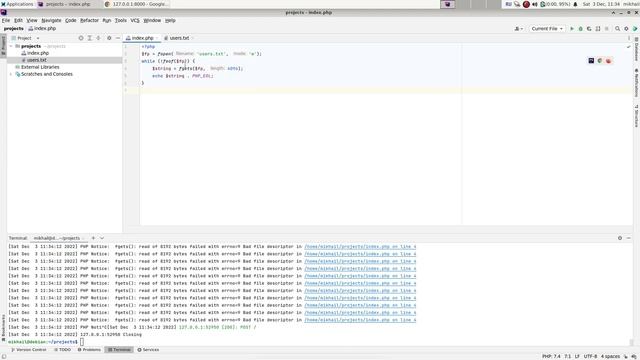Open the Tools menu

pos(120,20)
